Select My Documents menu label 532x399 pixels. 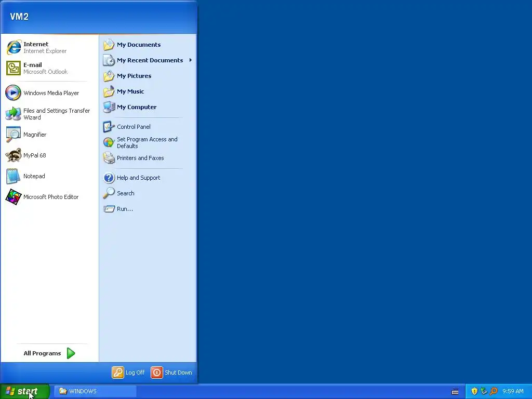click(139, 45)
